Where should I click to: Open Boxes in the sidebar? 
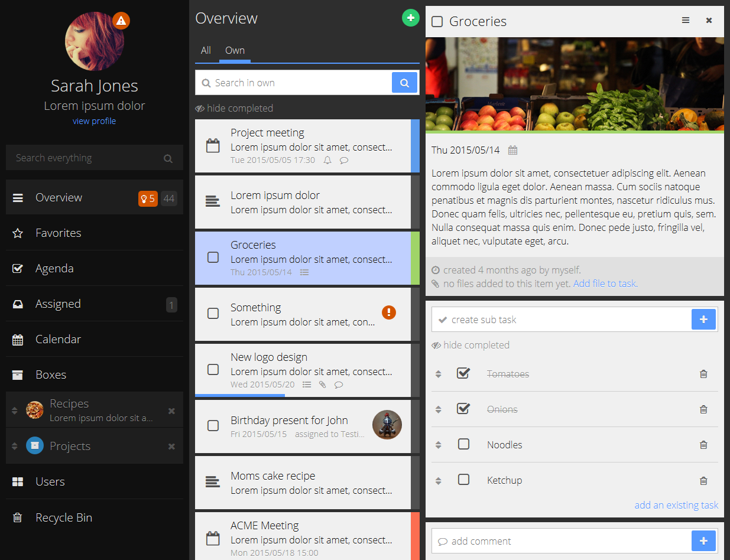point(95,375)
